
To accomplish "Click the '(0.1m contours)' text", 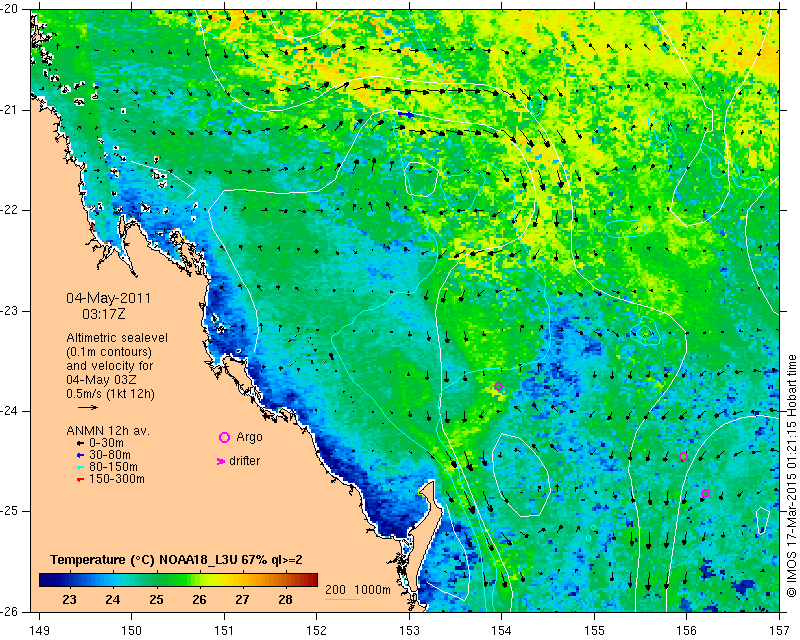I will coord(109,352).
